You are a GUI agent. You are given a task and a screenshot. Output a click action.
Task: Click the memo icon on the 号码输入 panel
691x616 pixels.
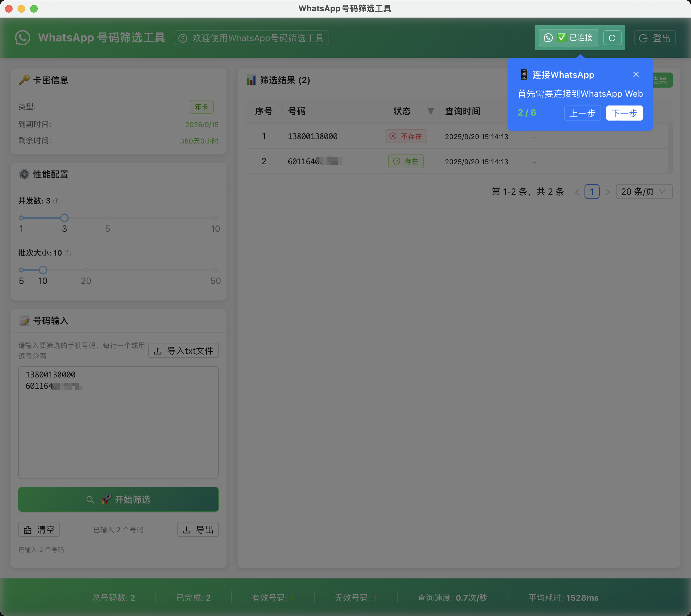[x=24, y=321]
